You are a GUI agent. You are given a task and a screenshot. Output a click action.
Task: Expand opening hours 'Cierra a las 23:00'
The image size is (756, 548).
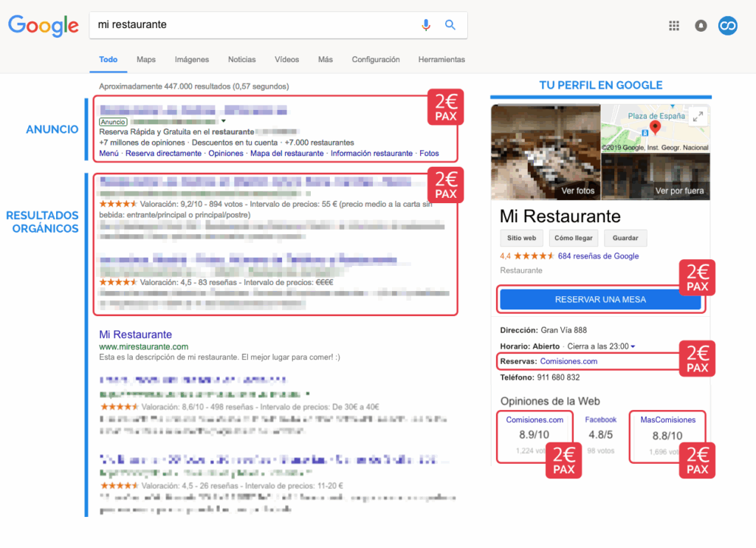[601, 346]
